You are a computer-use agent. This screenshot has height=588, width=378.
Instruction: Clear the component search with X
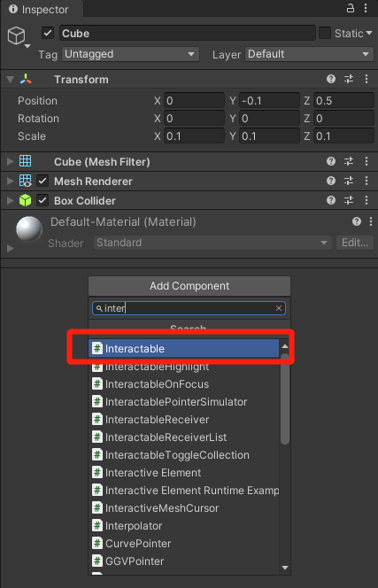click(279, 308)
